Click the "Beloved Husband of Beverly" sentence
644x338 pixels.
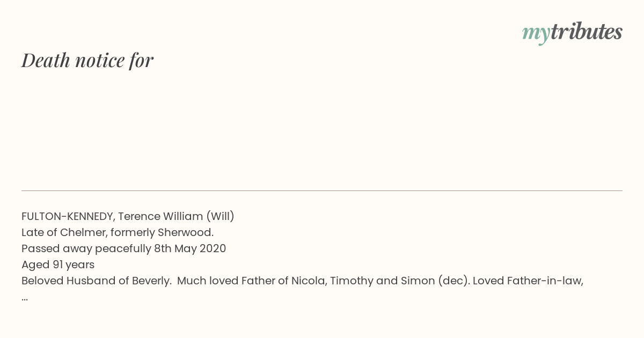96,281
